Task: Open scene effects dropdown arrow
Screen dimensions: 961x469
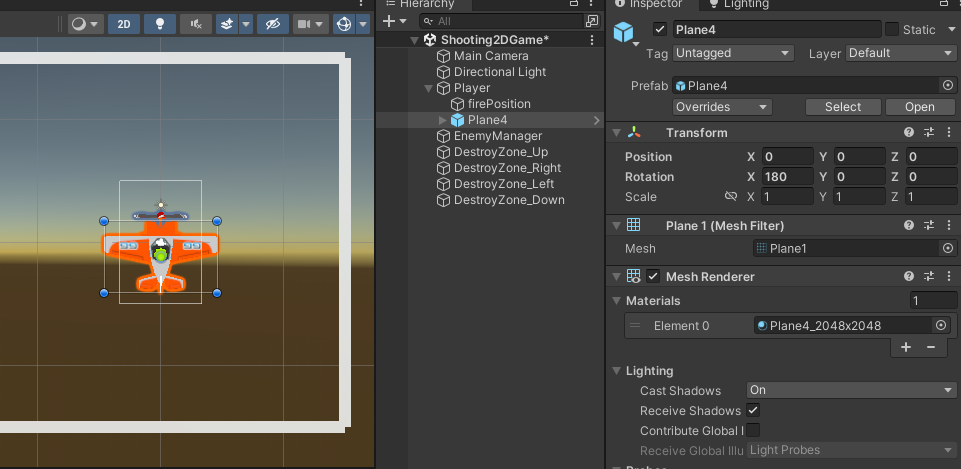Action: coord(246,25)
